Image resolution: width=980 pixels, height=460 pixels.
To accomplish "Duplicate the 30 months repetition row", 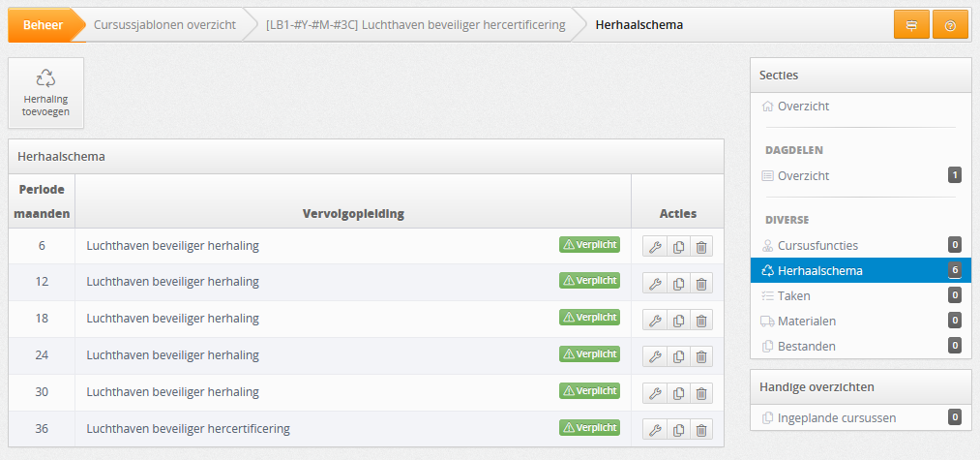I will [678, 393].
